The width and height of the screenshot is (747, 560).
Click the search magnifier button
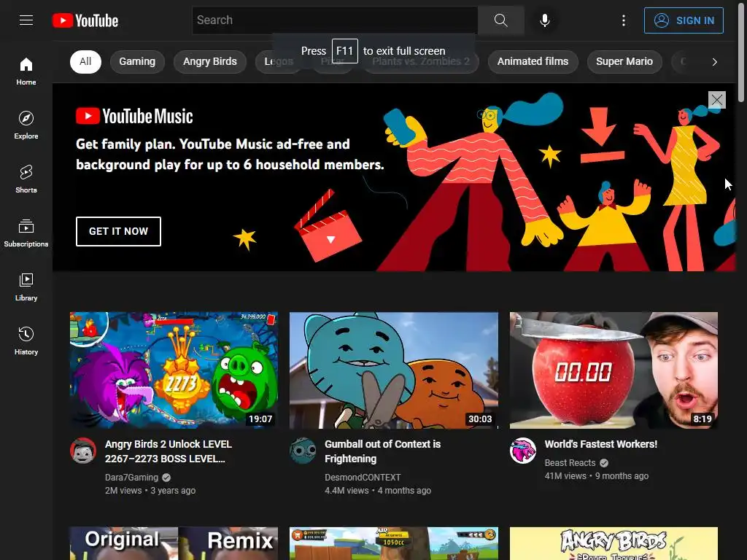point(500,20)
